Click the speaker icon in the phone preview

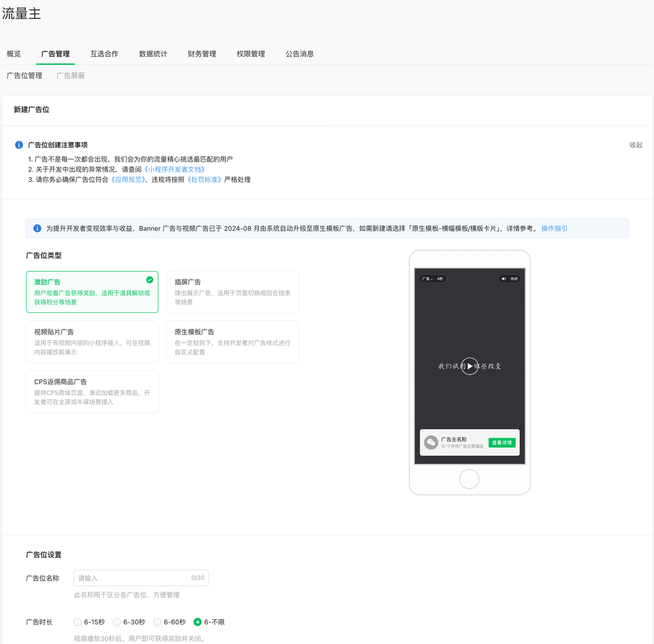coord(504,279)
